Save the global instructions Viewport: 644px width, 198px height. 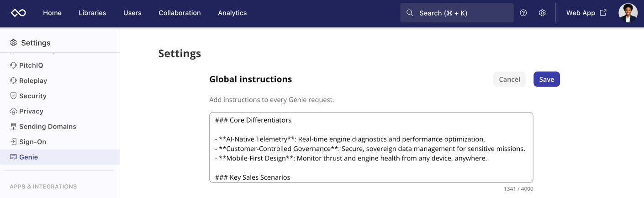point(546,79)
